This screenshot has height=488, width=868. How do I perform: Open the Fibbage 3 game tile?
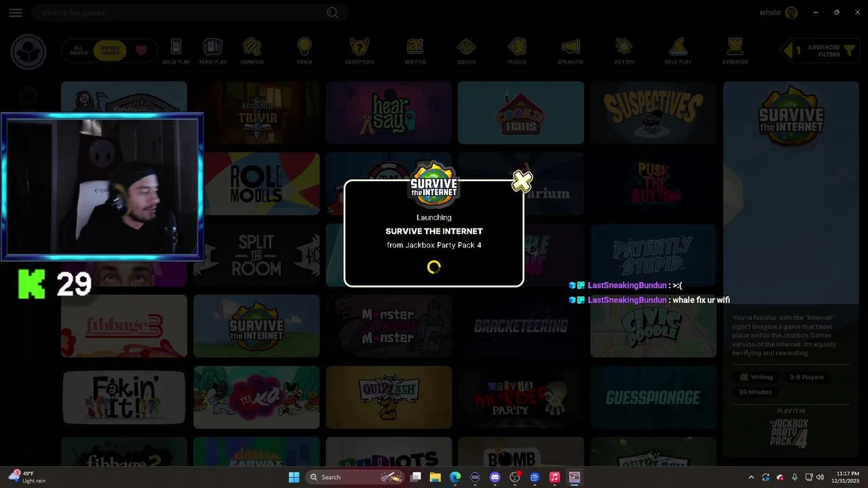pos(124,326)
